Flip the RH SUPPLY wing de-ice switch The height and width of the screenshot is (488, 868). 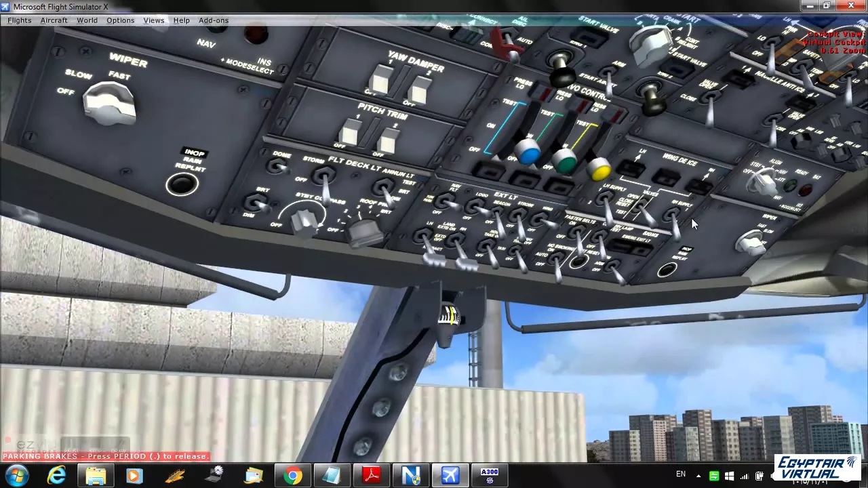674,222
